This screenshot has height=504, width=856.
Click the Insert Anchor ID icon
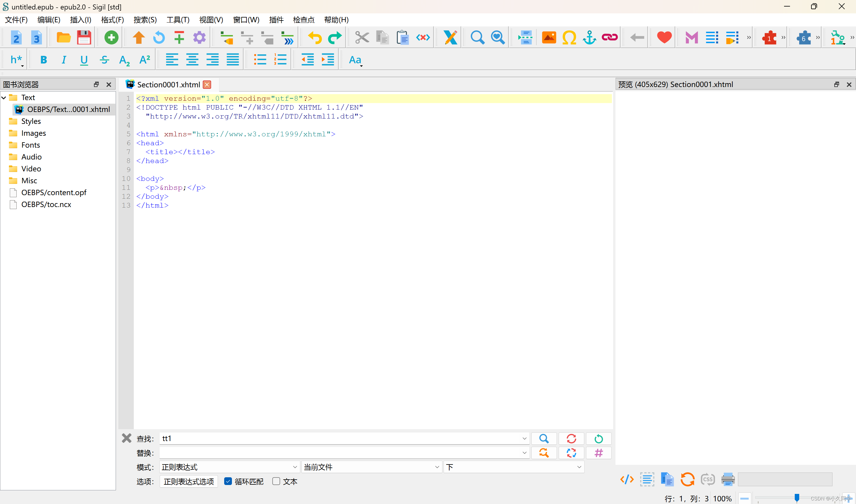point(589,37)
